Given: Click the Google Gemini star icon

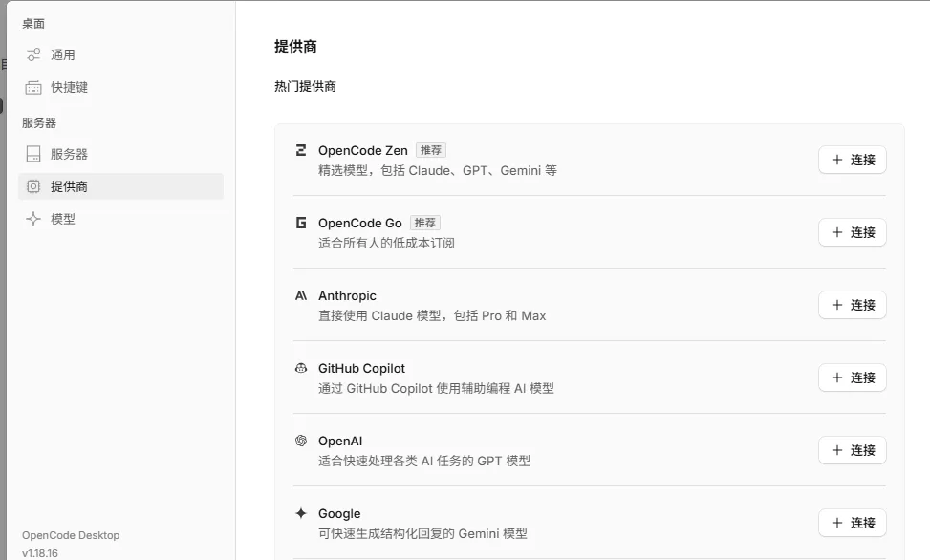Looking at the screenshot, I should 301,513.
